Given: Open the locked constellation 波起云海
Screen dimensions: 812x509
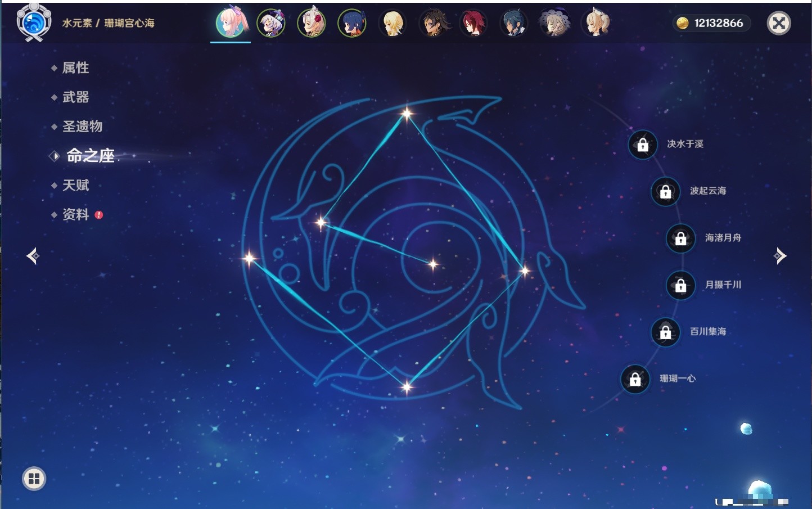Looking at the screenshot, I should [x=665, y=191].
